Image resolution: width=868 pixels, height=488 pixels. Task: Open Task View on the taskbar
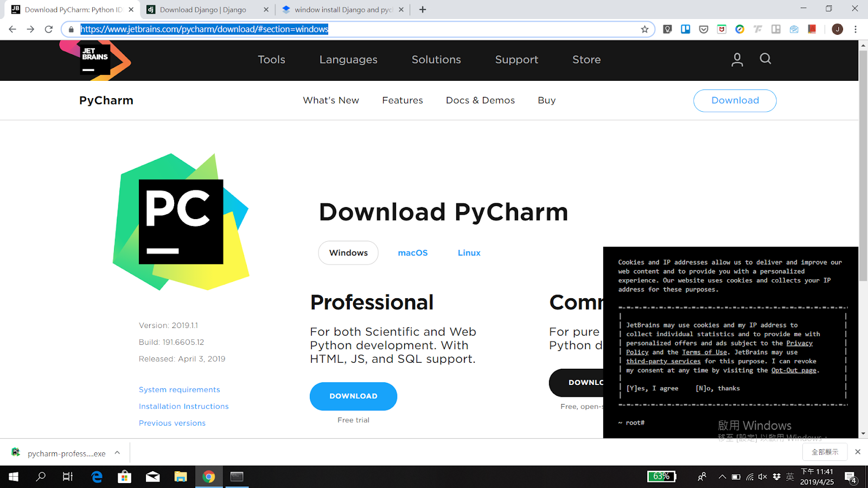68,477
